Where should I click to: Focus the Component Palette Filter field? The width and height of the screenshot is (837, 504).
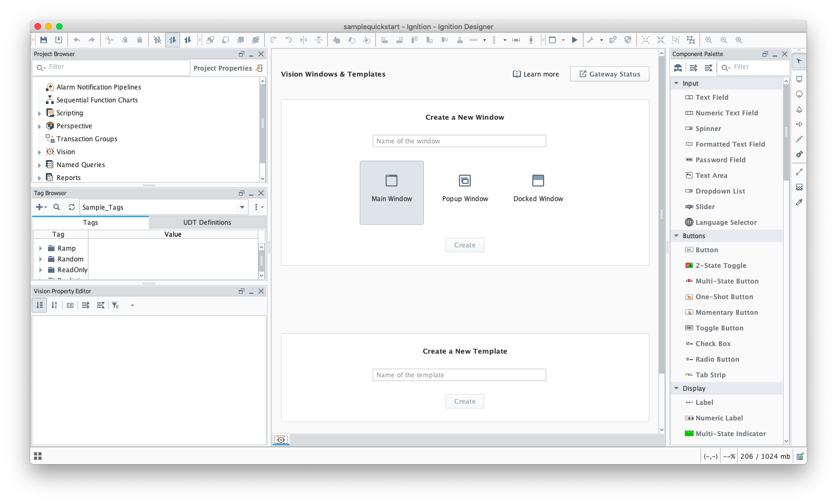[x=753, y=67]
